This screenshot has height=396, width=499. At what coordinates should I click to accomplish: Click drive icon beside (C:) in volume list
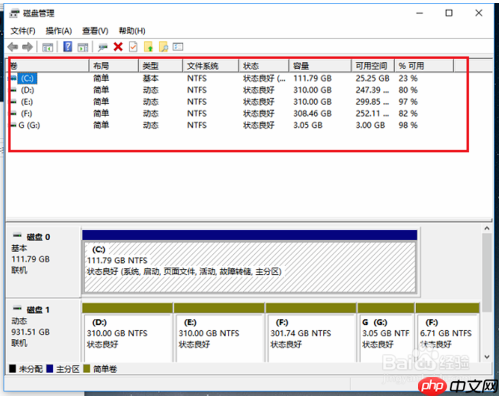click(x=13, y=78)
